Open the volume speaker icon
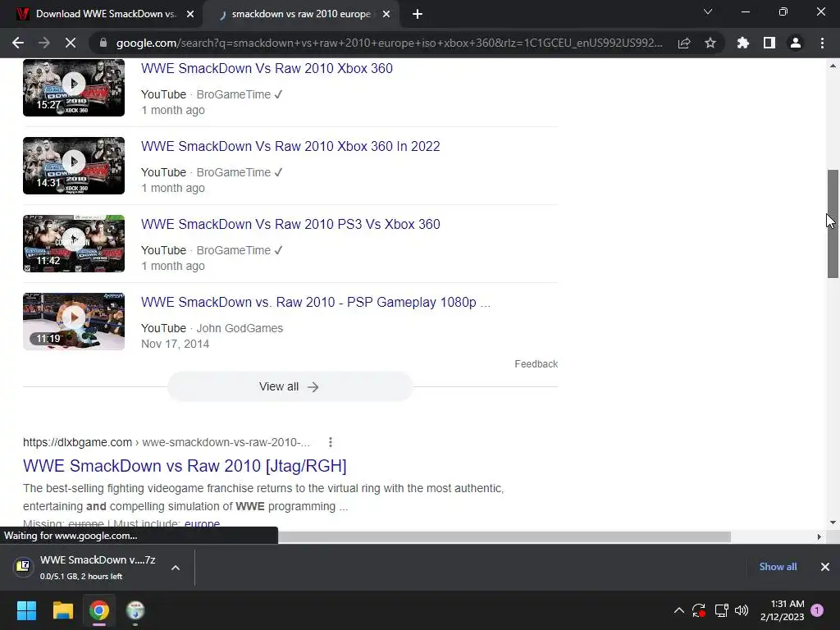 coord(742,610)
